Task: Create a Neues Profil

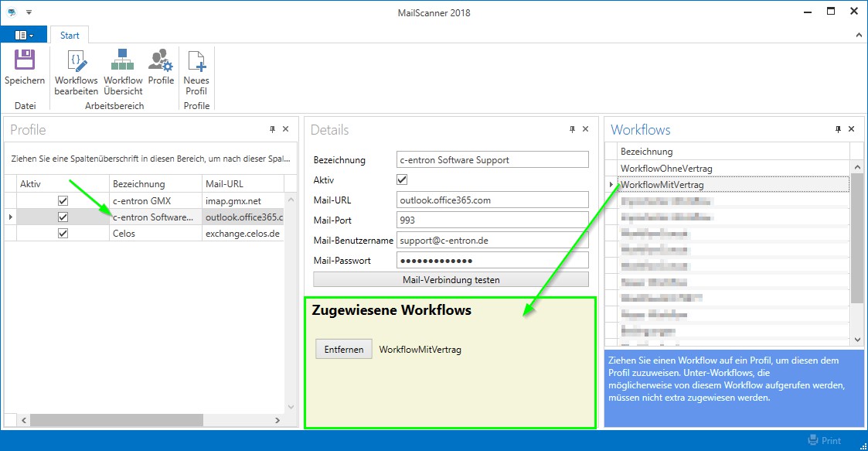Action: point(196,61)
